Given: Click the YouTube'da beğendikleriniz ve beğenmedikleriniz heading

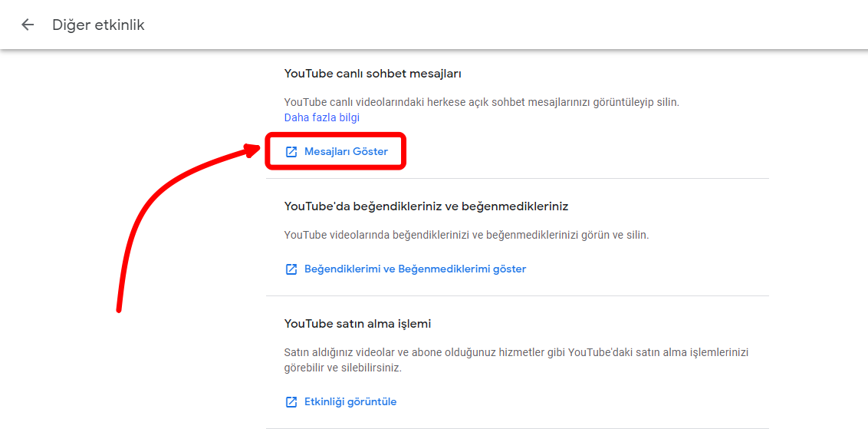Looking at the screenshot, I should (426, 206).
